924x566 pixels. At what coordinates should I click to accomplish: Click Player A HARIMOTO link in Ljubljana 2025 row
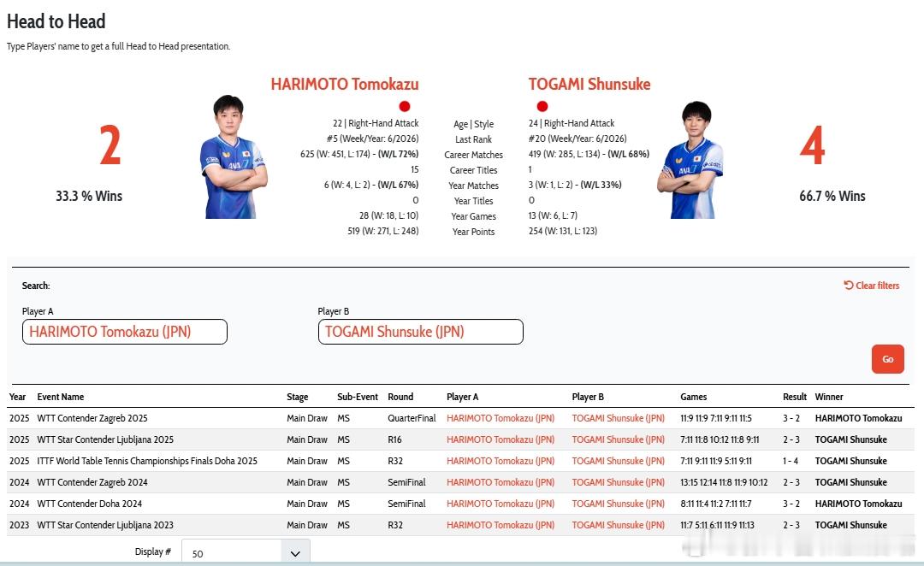(x=500, y=439)
